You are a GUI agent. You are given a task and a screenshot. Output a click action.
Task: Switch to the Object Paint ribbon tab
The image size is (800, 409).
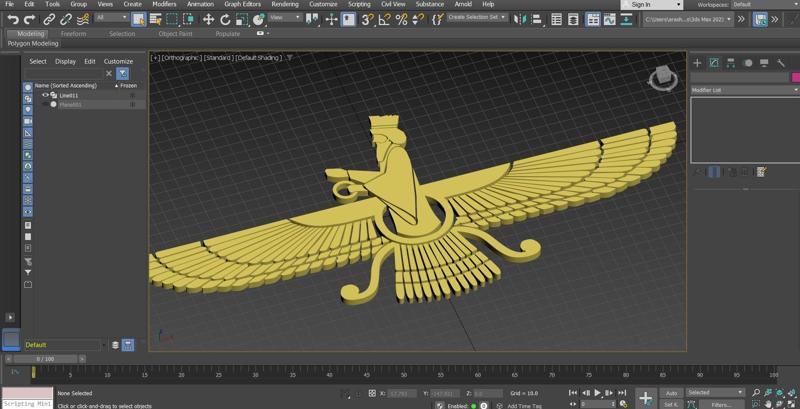(x=176, y=34)
